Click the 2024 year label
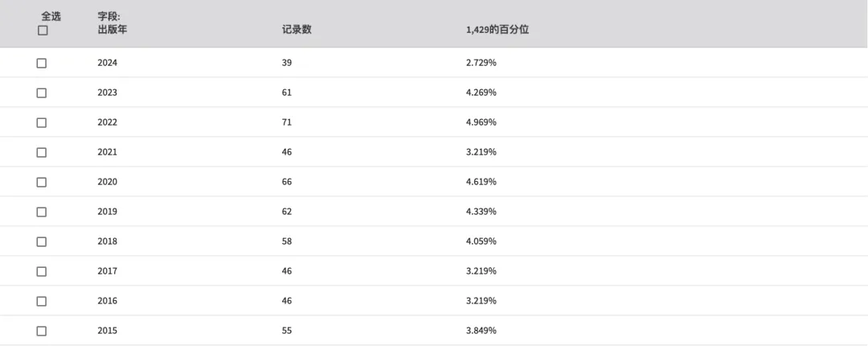 108,63
